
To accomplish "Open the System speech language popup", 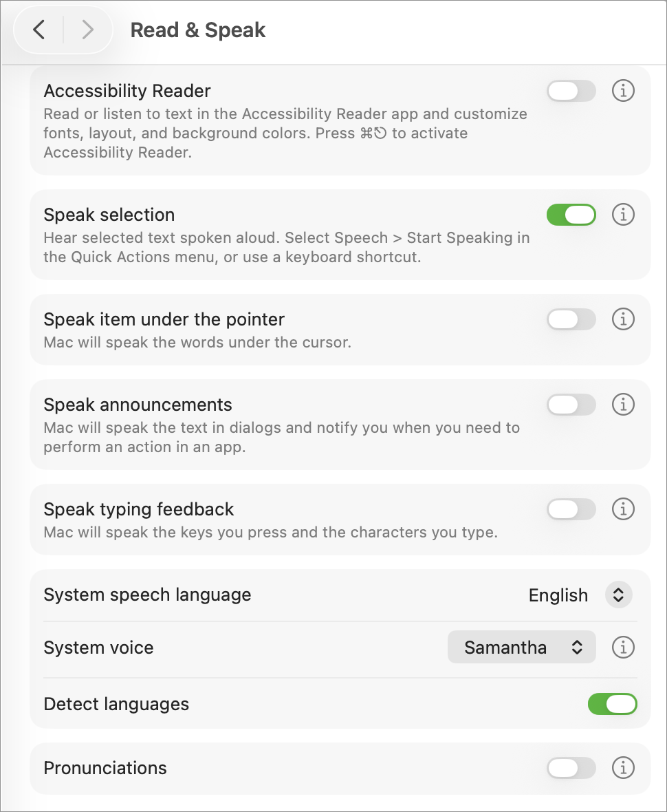I will coord(617,595).
